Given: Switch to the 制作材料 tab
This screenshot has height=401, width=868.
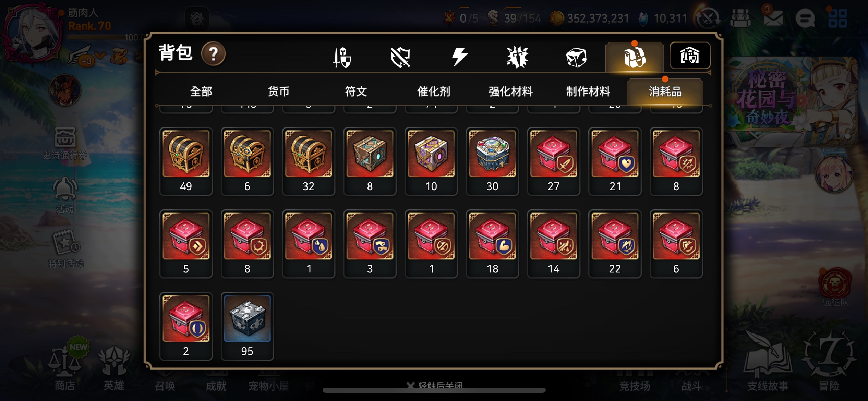Looking at the screenshot, I should click(x=588, y=92).
